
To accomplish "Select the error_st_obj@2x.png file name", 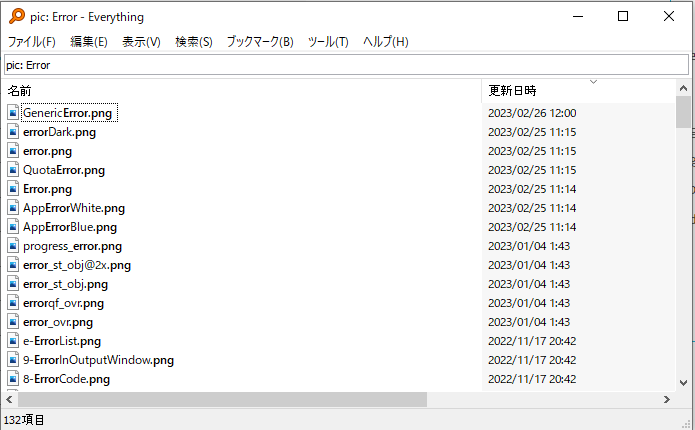I will (77, 265).
